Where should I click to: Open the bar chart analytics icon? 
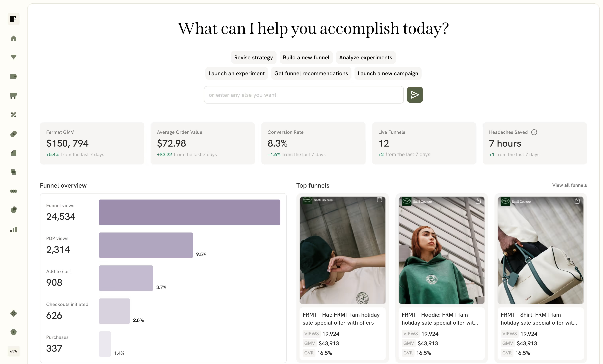[x=14, y=229]
